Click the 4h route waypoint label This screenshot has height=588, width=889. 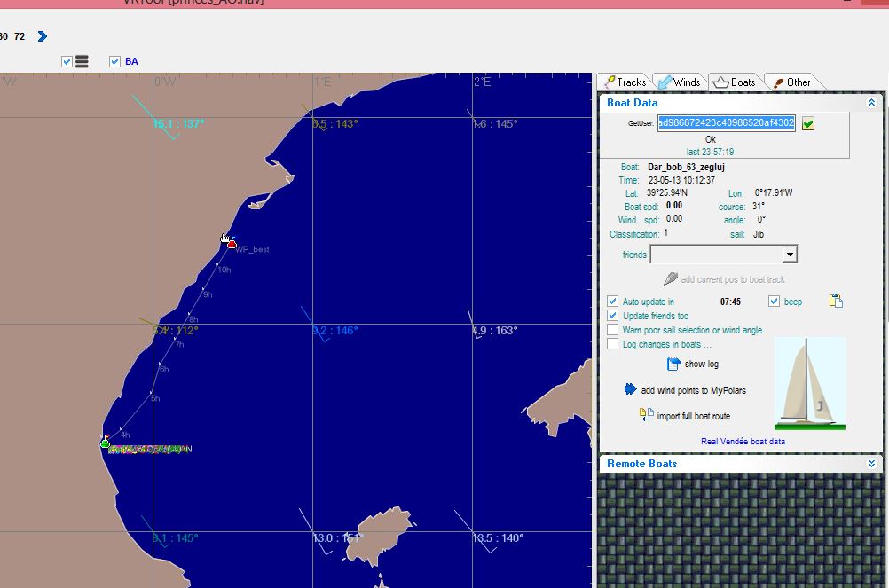pyautogui.click(x=125, y=435)
